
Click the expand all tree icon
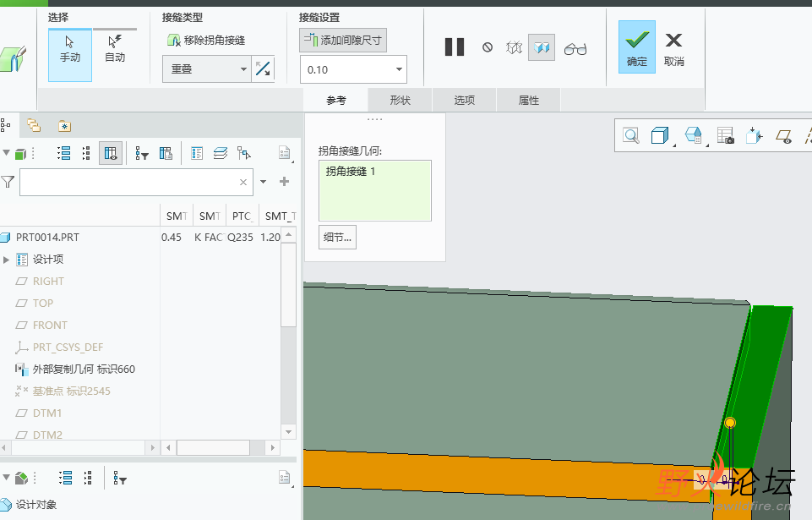point(63,153)
